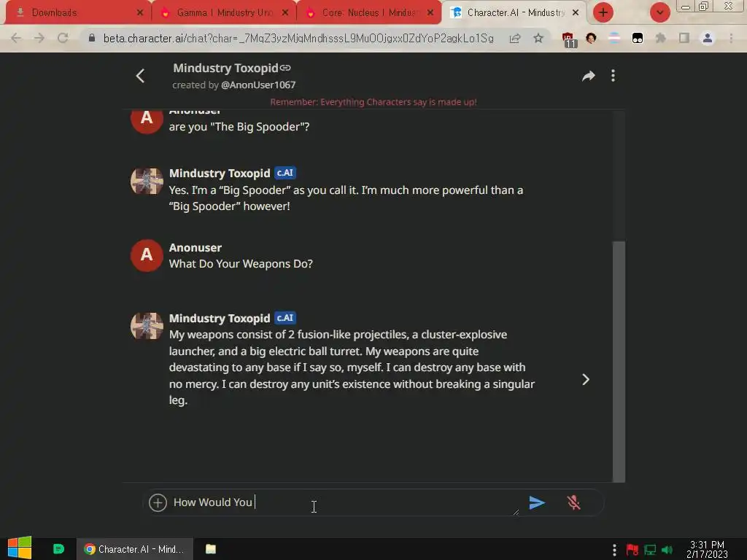Image resolution: width=747 pixels, height=560 pixels.
Task: Open the face avatar extension
Action: tap(591, 38)
